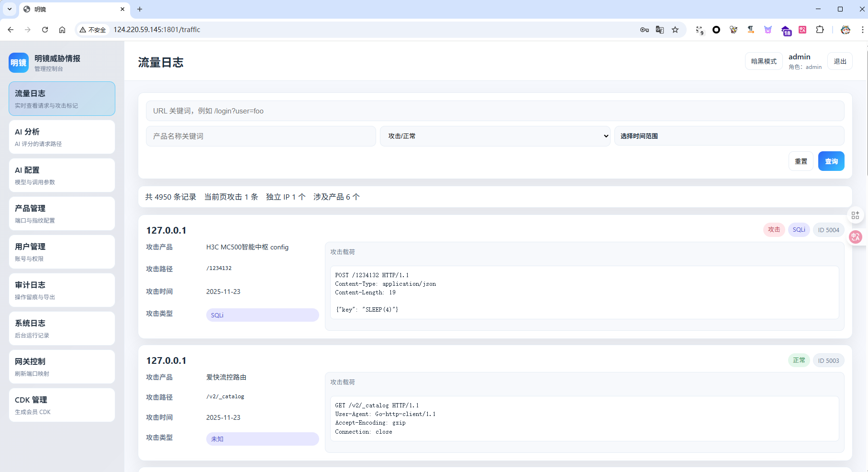Click the 退出 logout button
This screenshot has height=472, width=868.
tap(840, 61)
